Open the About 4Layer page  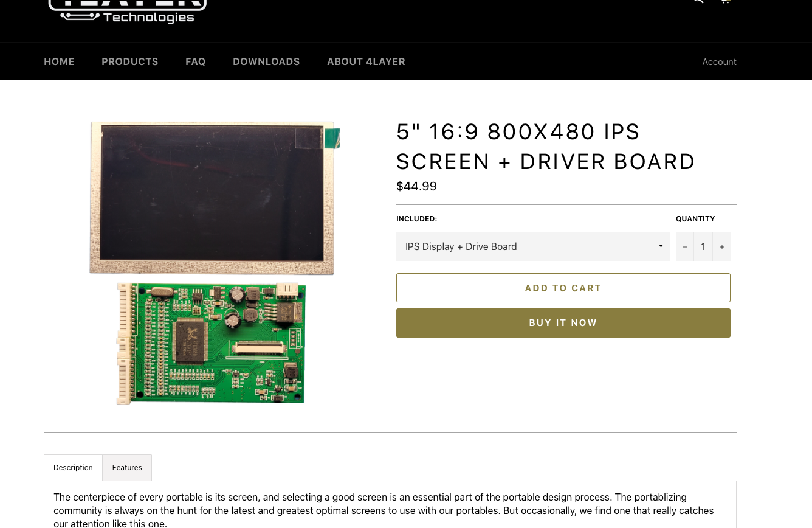(366, 61)
